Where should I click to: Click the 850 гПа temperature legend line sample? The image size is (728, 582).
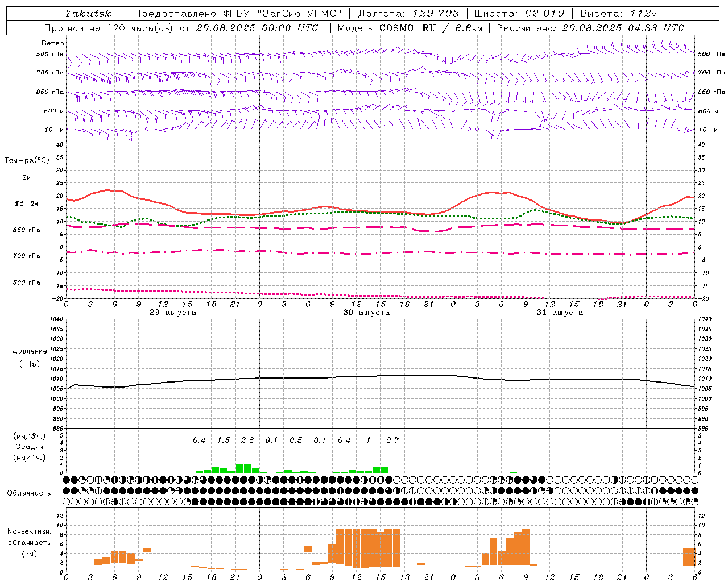pyautogui.click(x=26, y=236)
